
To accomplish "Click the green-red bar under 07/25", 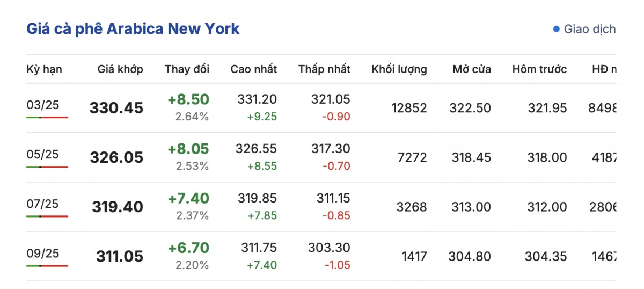I will [x=47, y=216].
